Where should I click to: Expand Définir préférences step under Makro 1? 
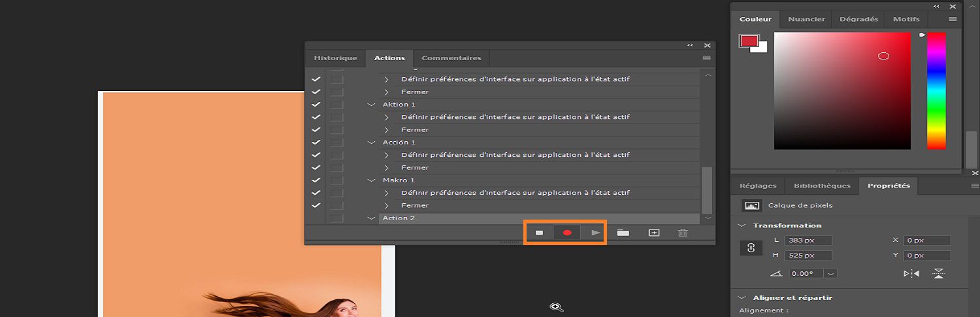387,193
